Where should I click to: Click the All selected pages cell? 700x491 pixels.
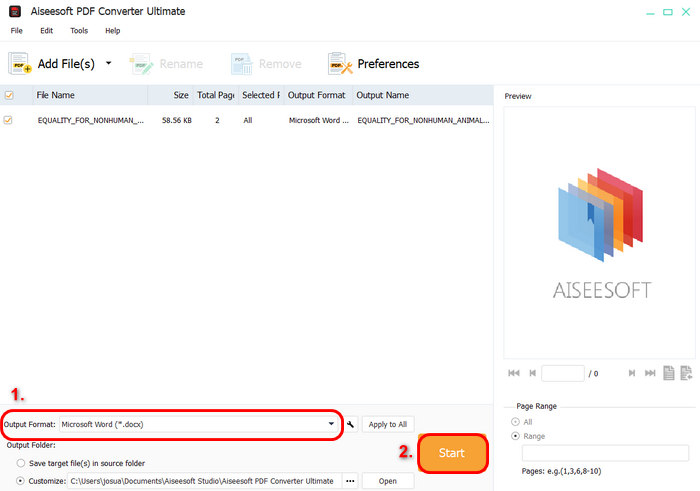click(248, 120)
